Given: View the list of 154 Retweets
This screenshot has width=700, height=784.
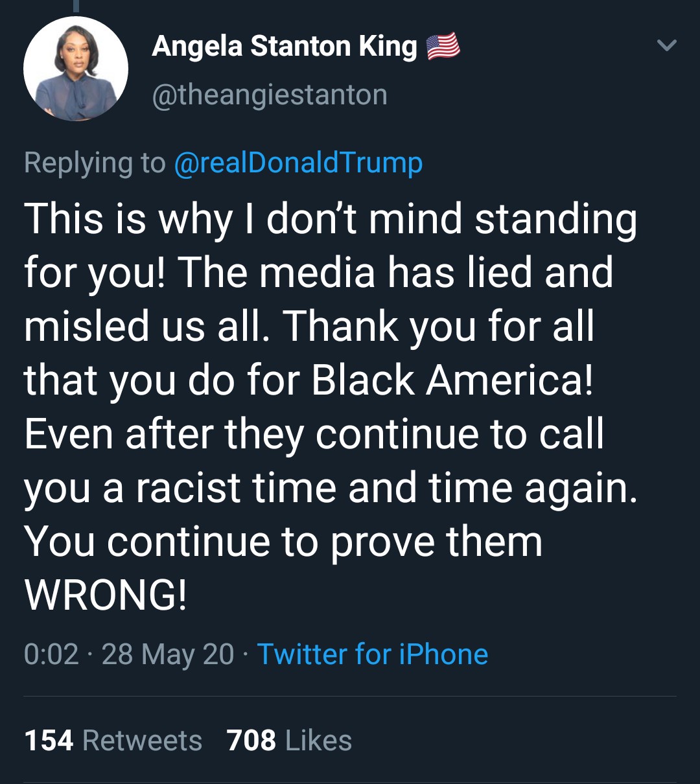Looking at the screenshot, I should point(113,740).
